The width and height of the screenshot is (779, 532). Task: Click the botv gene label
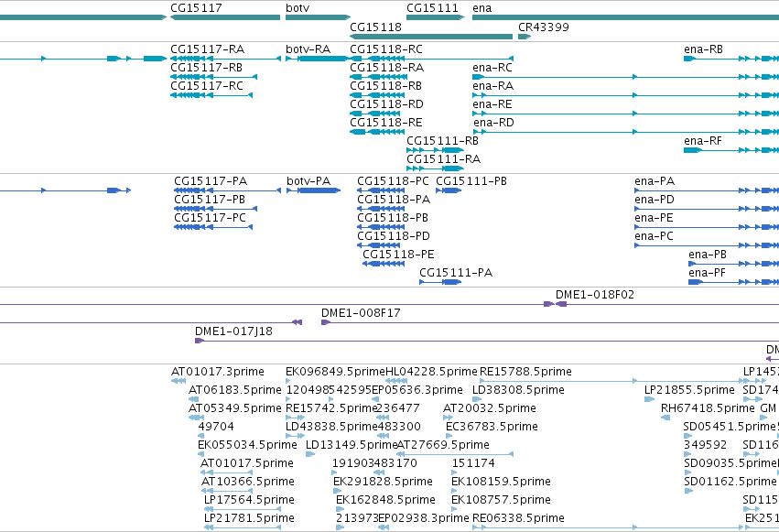click(x=298, y=8)
